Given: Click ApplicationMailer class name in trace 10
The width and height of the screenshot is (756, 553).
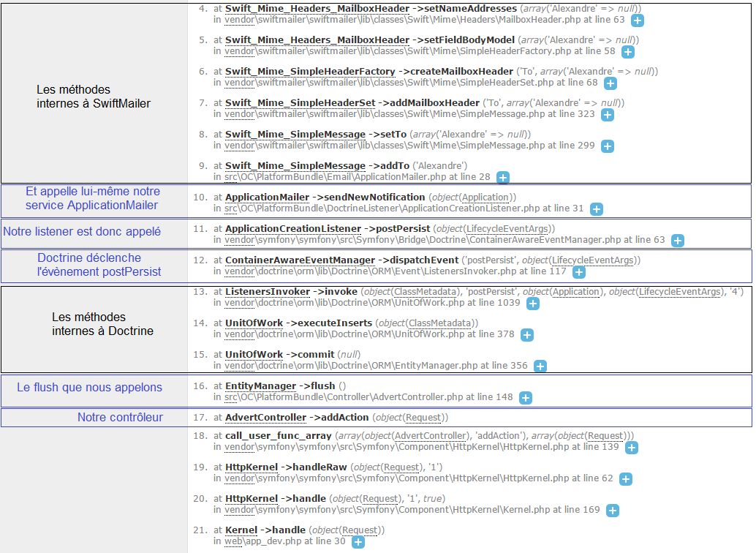Looking at the screenshot, I should tap(267, 197).
